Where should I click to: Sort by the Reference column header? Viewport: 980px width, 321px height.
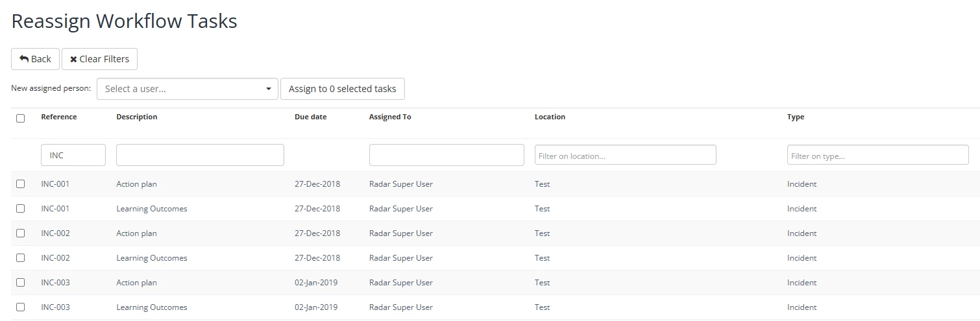tap(59, 117)
